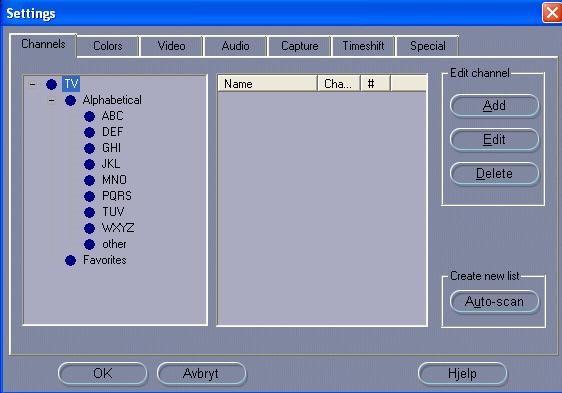
Task: Start Auto-scan for a new list
Action: point(494,302)
